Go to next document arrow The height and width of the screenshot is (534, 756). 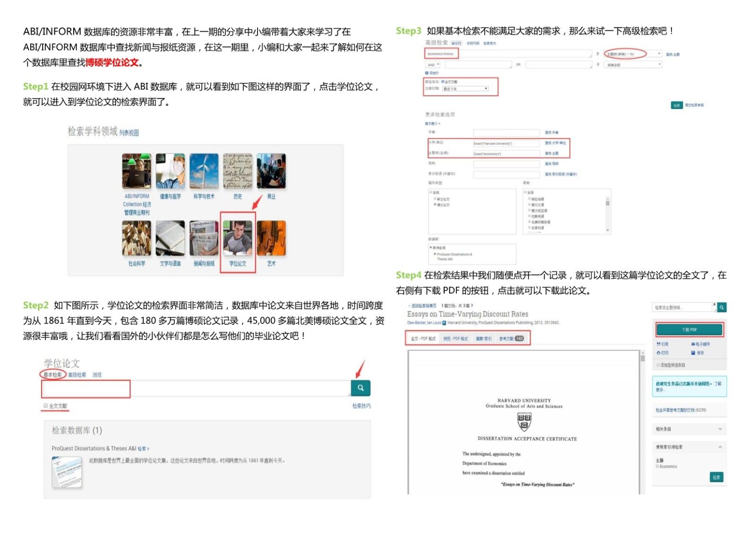[x=472, y=305]
